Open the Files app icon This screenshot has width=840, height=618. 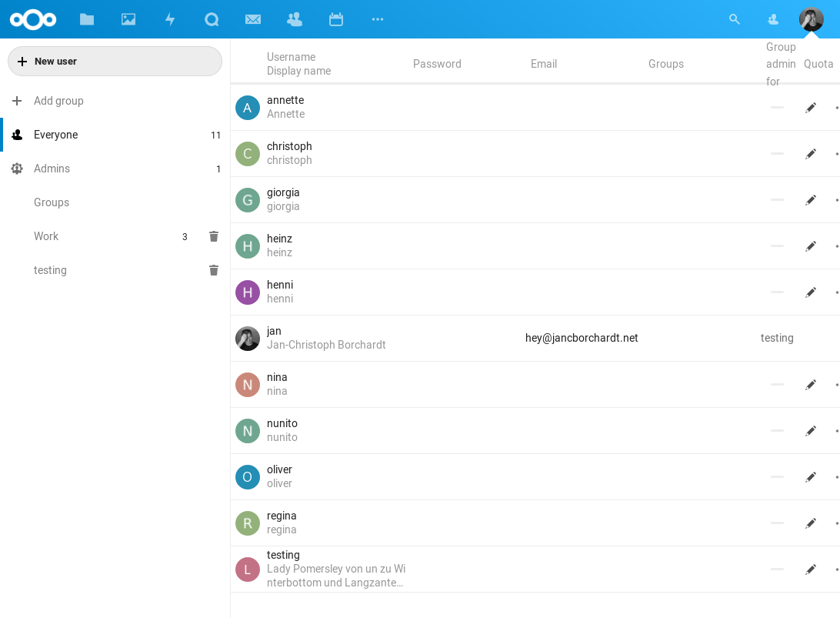click(87, 20)
